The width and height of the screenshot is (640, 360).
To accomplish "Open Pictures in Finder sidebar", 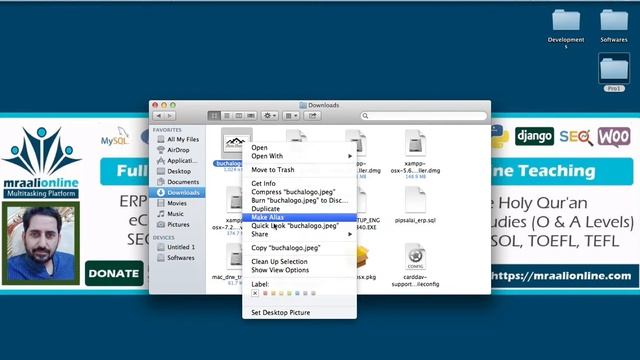I will [x=178, y=224].
